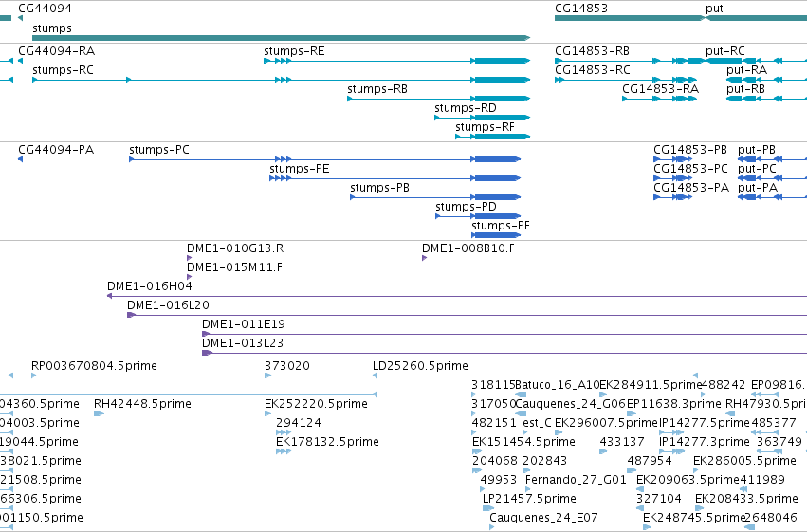Select the 202843 EST label
Viewport: 807px width, 532px height.
[544, 461]
